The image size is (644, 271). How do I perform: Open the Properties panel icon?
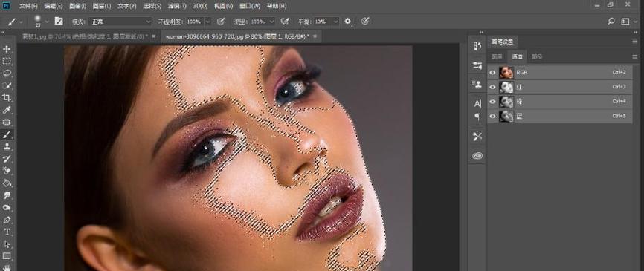pos(477,65)
